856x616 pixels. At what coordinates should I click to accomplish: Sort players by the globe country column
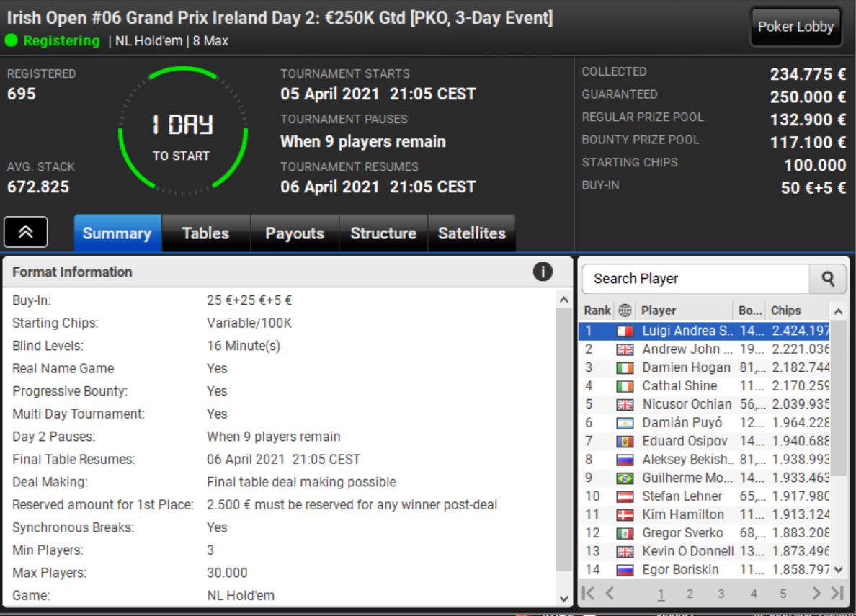point(625,311)
